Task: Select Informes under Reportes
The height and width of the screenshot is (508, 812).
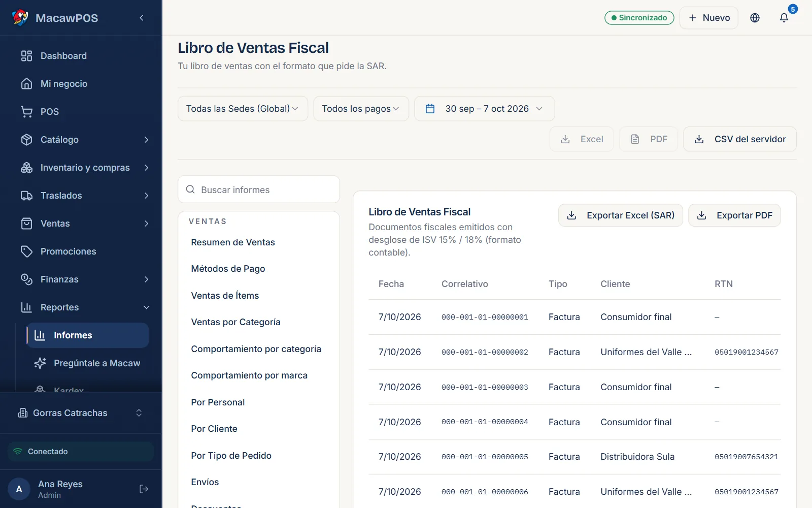Action: tap(88, 335)
